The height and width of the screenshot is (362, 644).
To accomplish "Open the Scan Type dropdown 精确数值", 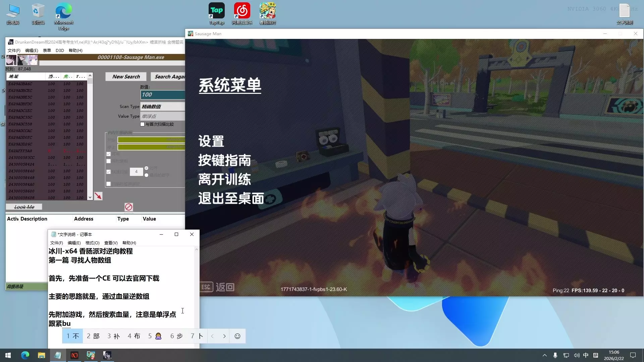I will click(163, 107).
